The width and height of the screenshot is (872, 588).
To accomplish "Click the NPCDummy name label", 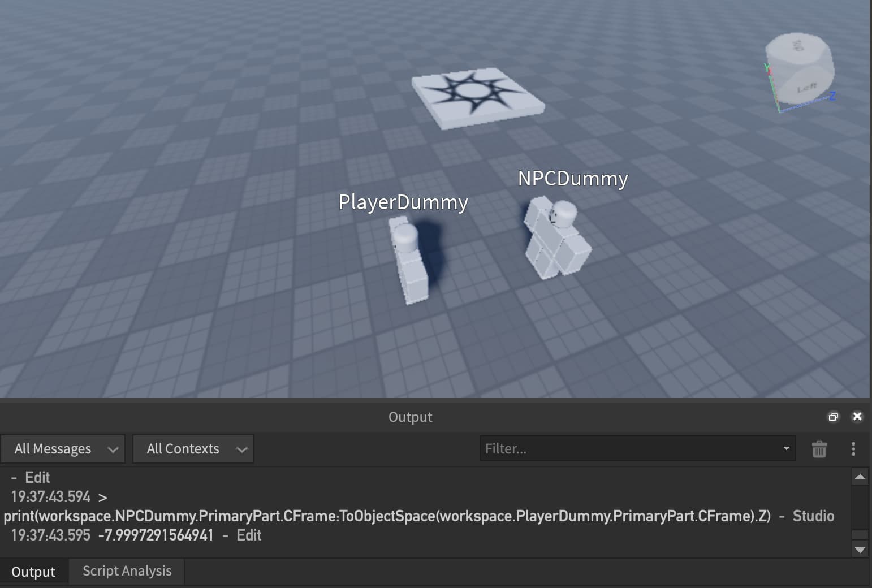I will pos(573,179).
